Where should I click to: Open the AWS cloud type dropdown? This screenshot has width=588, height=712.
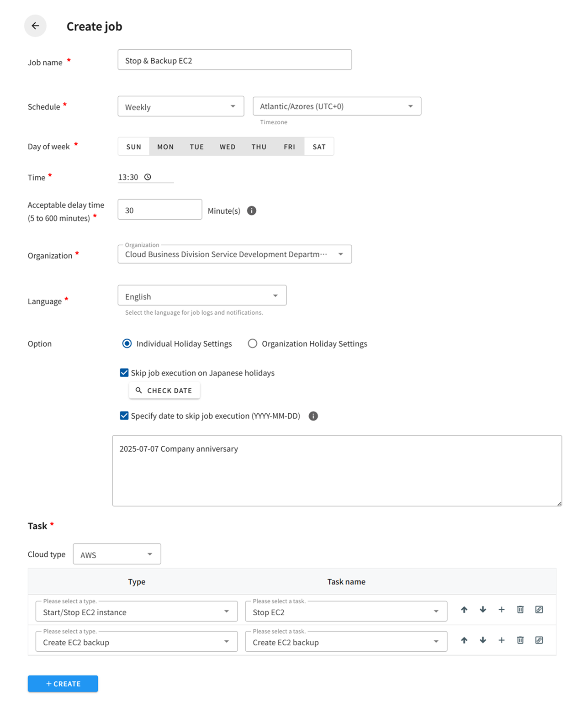[117, 554]
